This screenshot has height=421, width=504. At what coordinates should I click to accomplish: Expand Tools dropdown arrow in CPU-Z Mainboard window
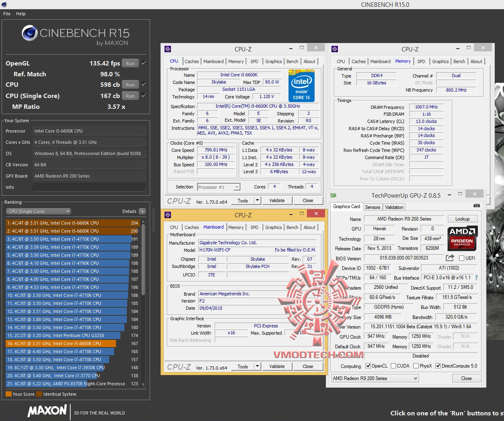point(257,366)
